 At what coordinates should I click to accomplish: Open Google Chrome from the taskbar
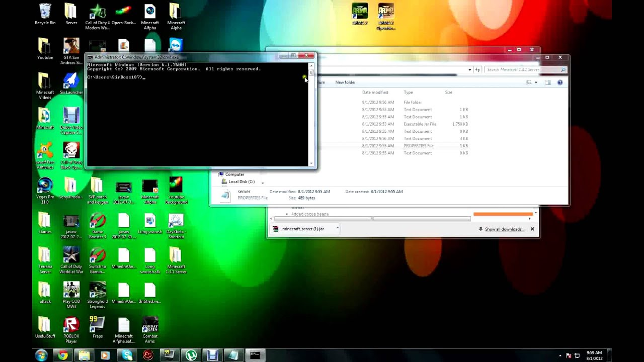(x=62, y=355)
